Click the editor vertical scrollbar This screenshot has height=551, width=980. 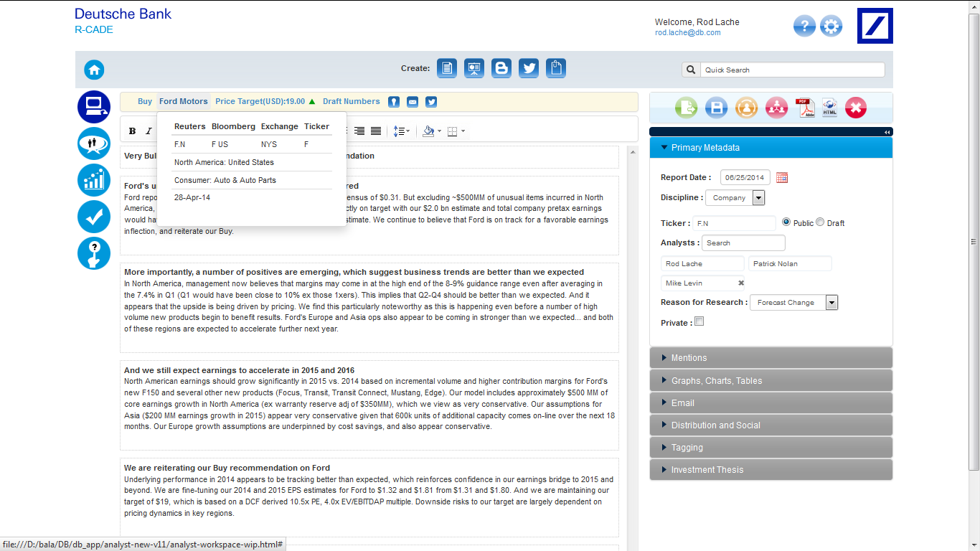pos(632,348)
